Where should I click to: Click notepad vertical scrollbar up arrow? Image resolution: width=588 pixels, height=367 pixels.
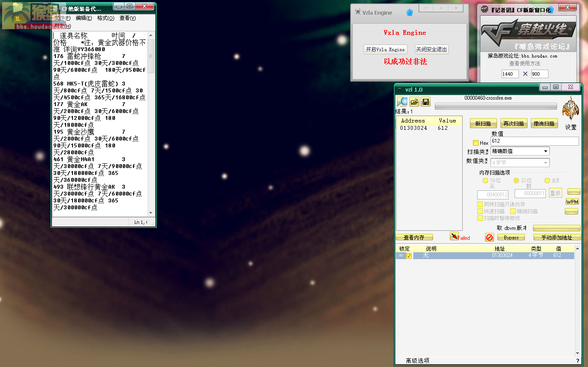pyautogui.click(x=151, y=35)
